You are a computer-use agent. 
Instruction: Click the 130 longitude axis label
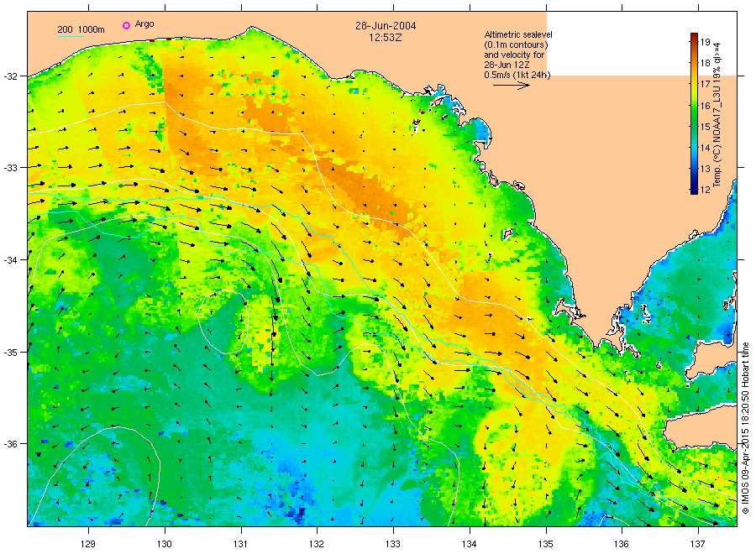pyautogui.click(x=165, y=544)
